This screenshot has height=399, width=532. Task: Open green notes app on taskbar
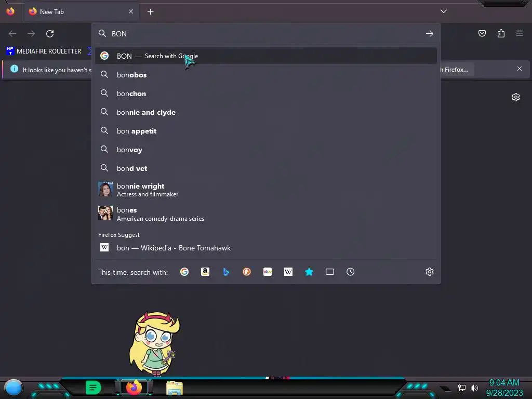(x=94, y=388)
